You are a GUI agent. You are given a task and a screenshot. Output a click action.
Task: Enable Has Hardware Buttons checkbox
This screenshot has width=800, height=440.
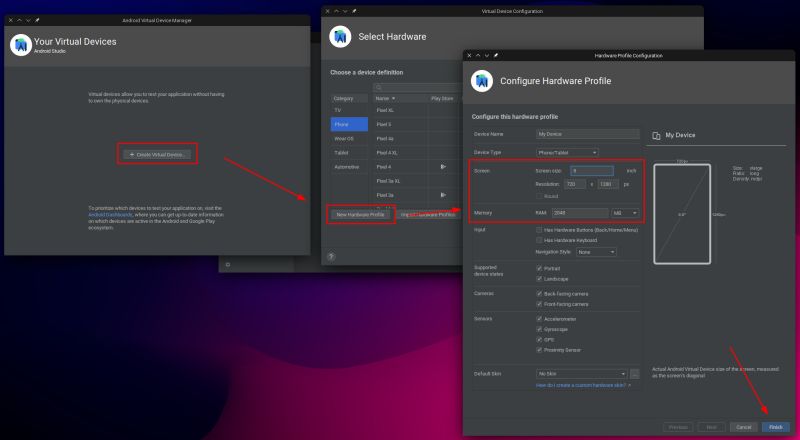click(539, 230)
